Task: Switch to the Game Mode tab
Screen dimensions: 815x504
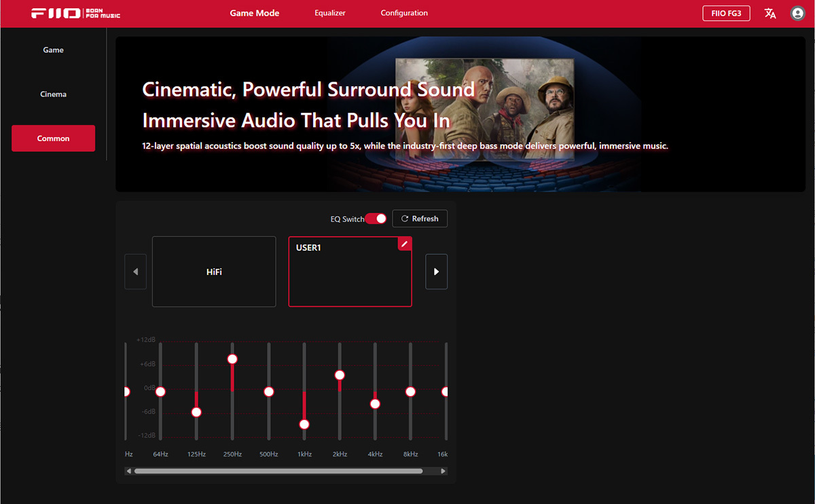Action: click(255, 13)
